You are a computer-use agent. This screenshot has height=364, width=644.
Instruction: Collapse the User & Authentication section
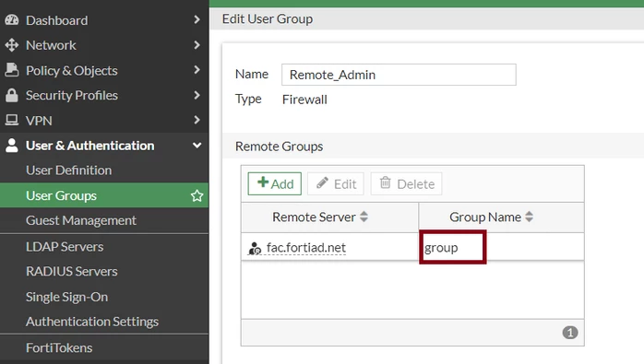tap(197, 146)
